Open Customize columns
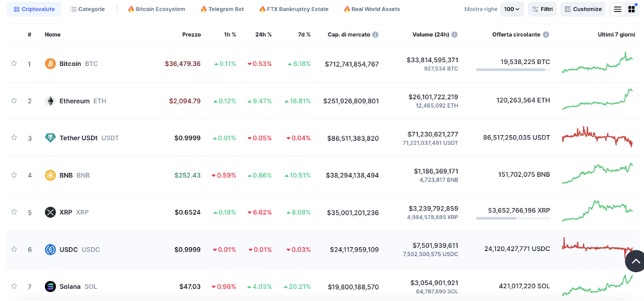This screenshot has width=644, height=301. (x=583, y=9)
